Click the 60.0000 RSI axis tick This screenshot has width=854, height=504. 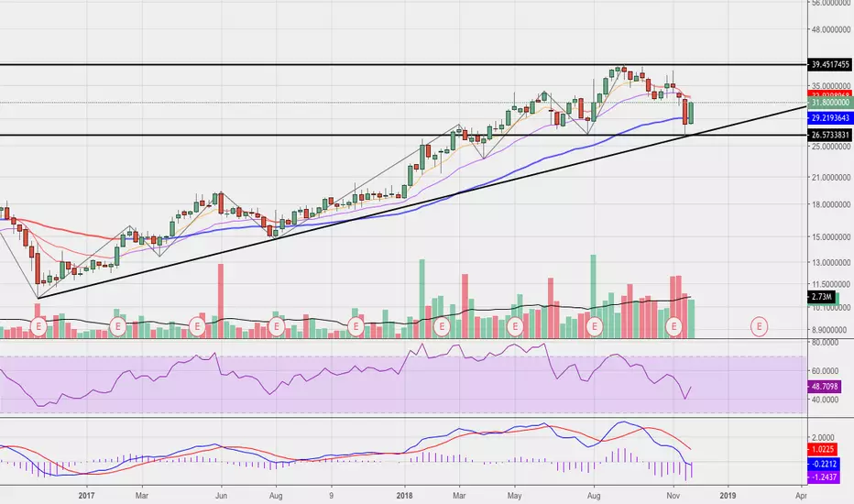coord(825,371)
